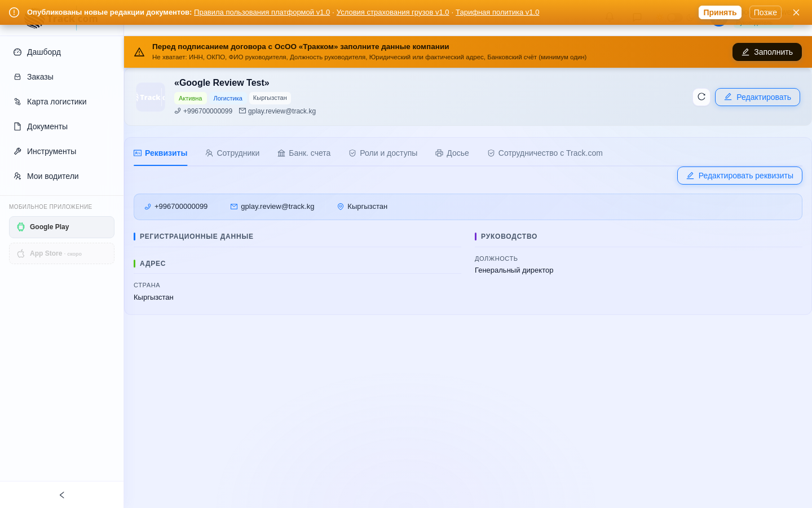Viewport: 812px width, 508px height.
Task: Click the Генеральный директор value
Action: tap(514, 270)
